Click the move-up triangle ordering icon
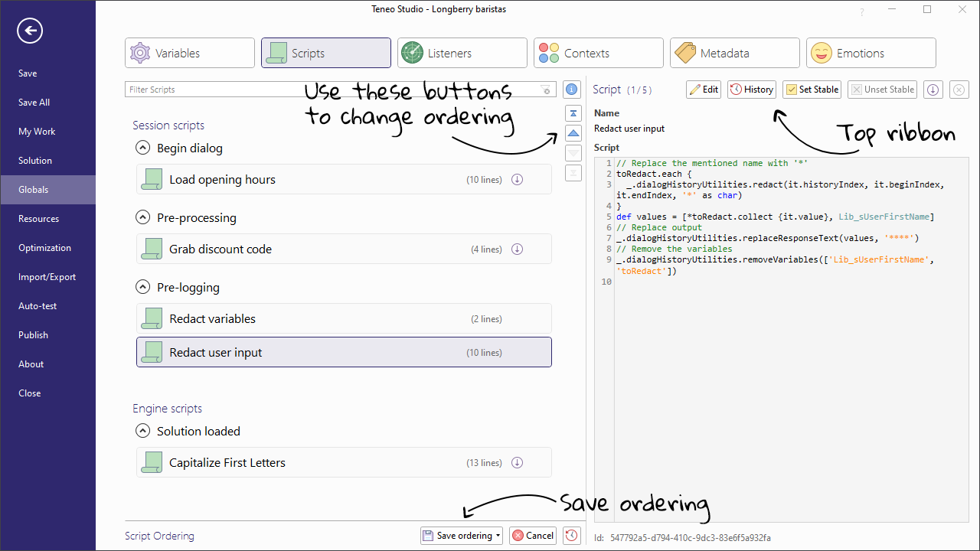The width and height of the screenshot is (980, 551). point(573,132)
